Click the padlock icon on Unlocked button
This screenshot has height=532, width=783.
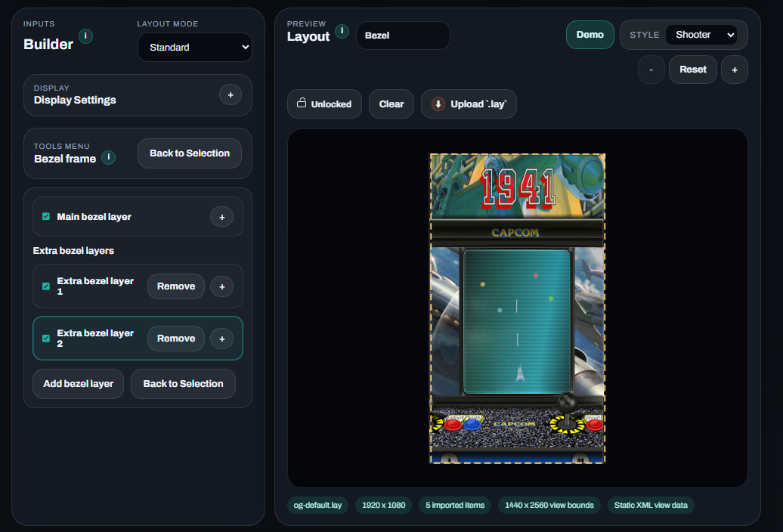302,103
